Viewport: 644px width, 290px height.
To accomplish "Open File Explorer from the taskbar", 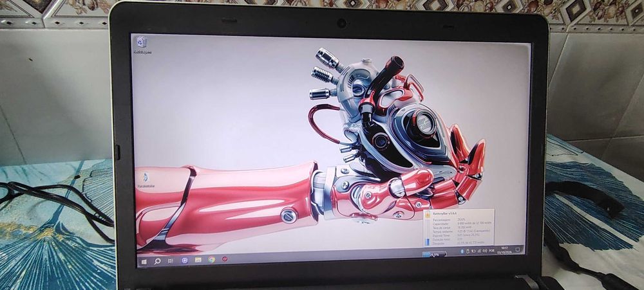I will [198, 260].
